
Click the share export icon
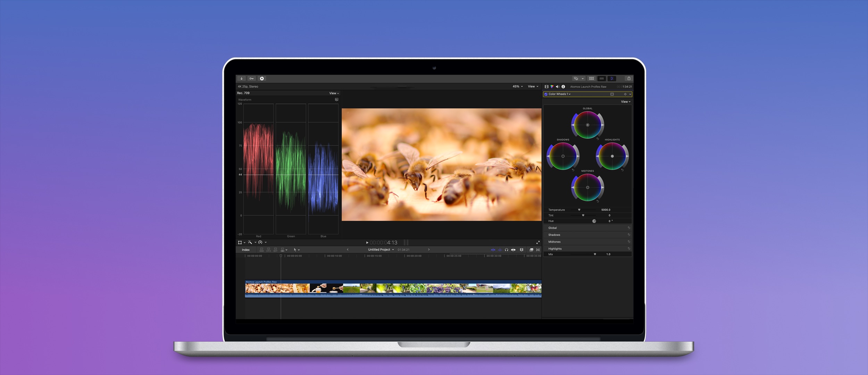628,78
